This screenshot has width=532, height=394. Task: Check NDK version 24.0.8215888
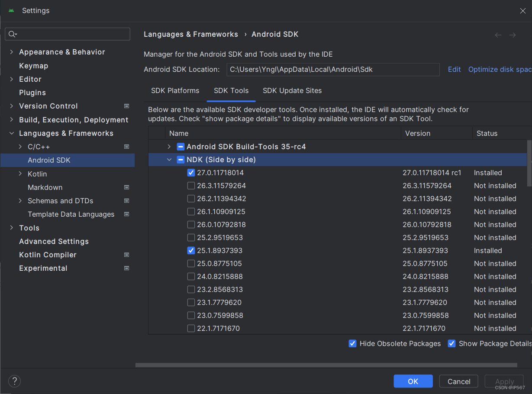pyautogui.click(x=191, y=276)
